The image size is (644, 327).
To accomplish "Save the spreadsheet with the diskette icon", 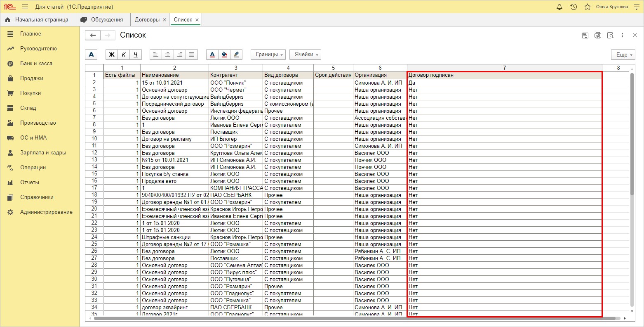I will [x=585, y=36].
